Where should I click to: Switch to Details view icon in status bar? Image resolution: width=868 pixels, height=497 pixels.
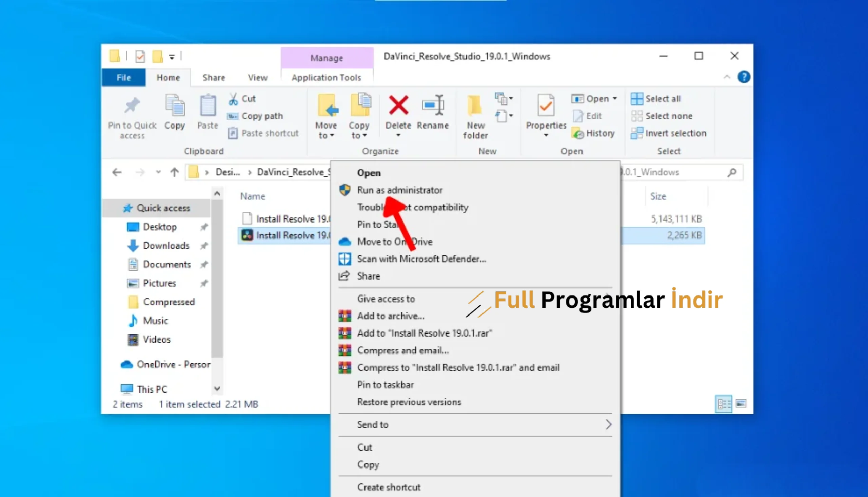[724, 404]
